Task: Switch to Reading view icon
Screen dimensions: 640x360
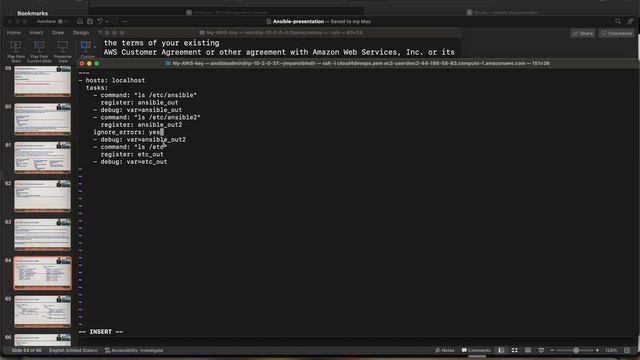Action: pos(528,350)
